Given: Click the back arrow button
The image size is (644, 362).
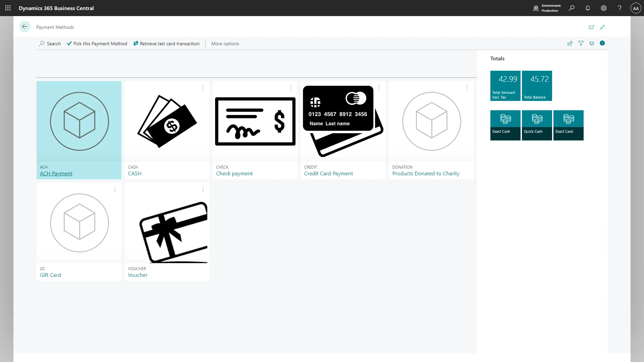Looking at the screenshot, I should point(25,27).
